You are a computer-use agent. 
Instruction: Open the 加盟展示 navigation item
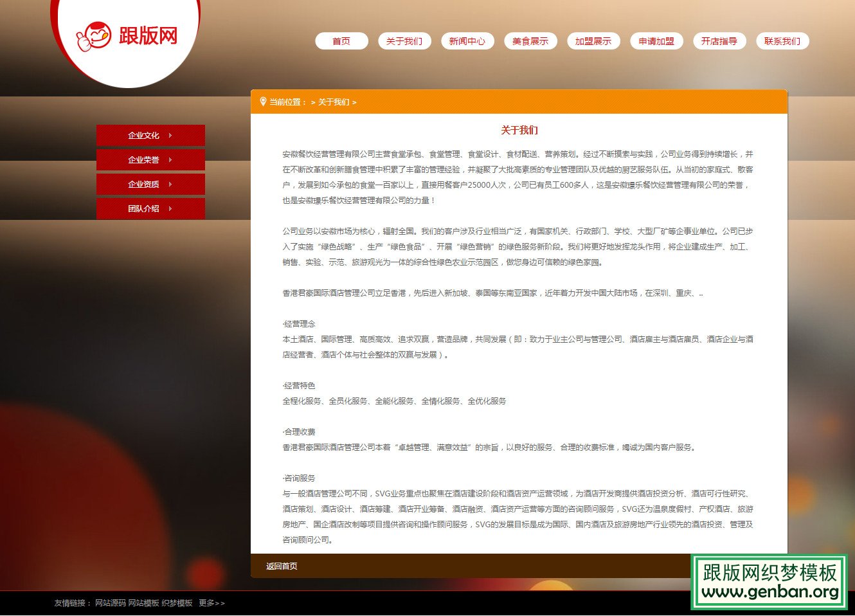click(x=593, y=41)
